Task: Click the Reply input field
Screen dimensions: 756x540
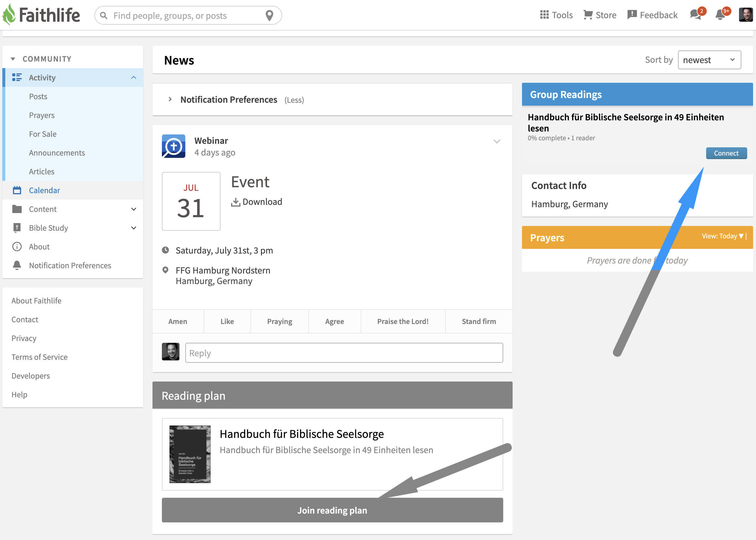Action: [x=344, y=353]
